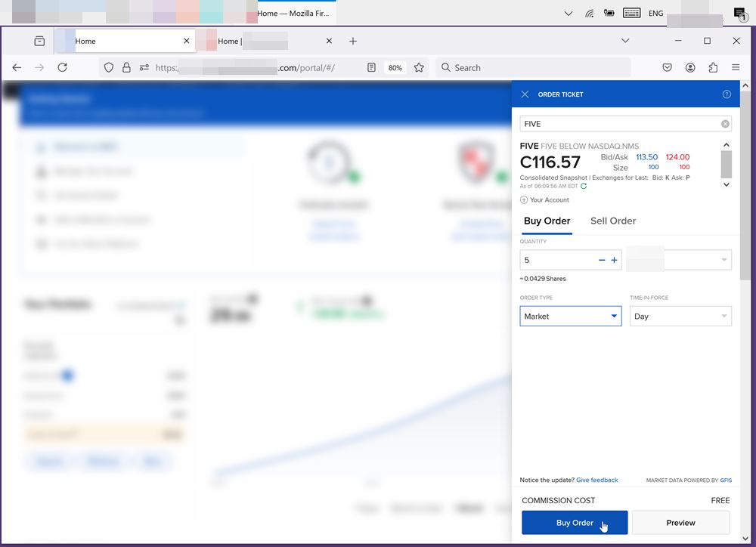
Task: Expand Your Account with the plus icon
Action: pyautogui.click(x=524, y=199)
